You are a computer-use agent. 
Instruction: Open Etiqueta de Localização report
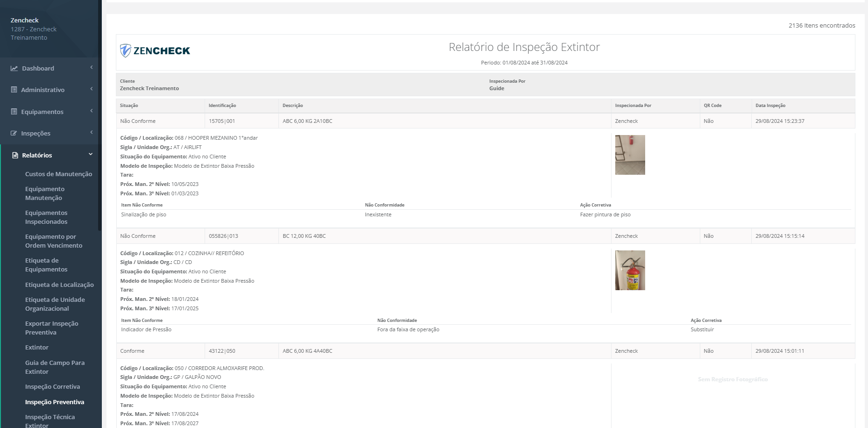click(59, 285)
